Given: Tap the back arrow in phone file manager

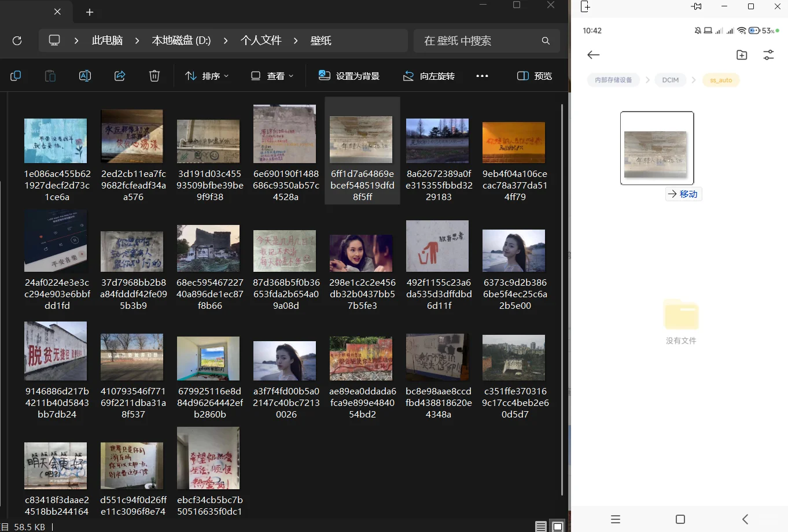Looking at the screenshot, I should point(593,55).
